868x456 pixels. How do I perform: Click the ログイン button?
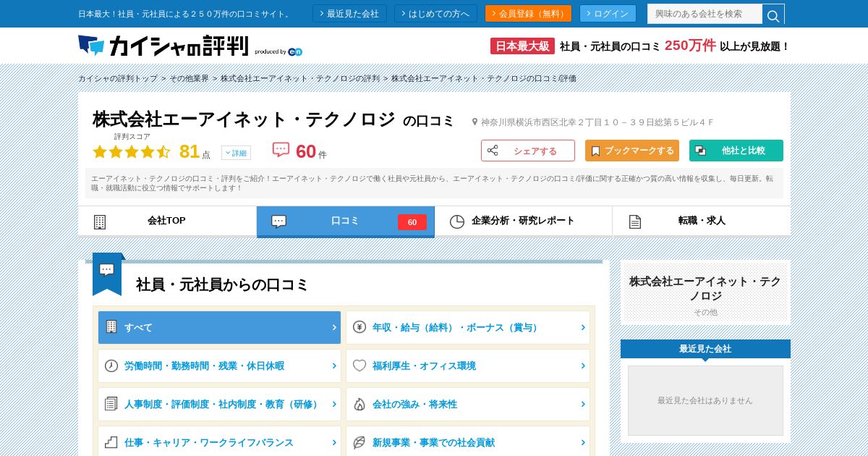tap(608, 14)
